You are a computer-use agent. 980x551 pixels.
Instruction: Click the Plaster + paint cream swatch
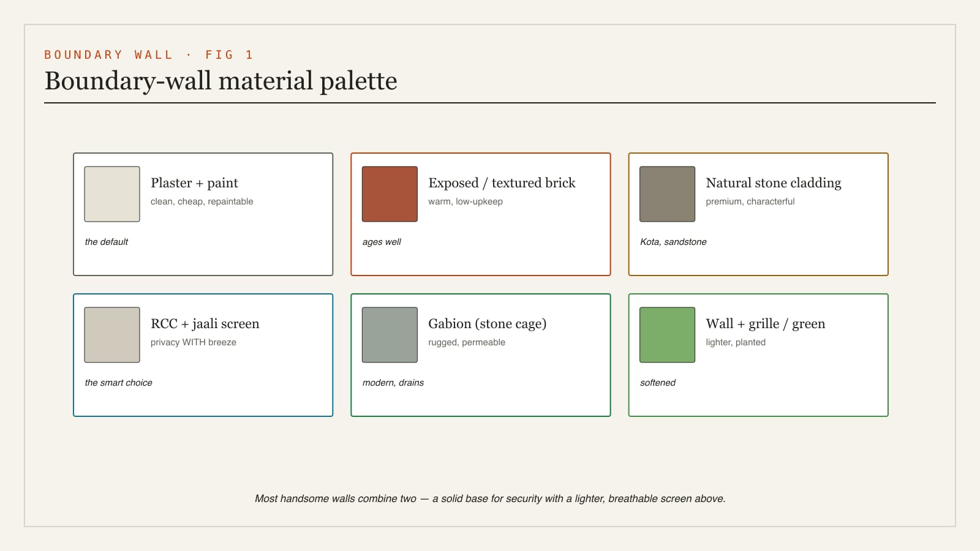coord(112,194)
